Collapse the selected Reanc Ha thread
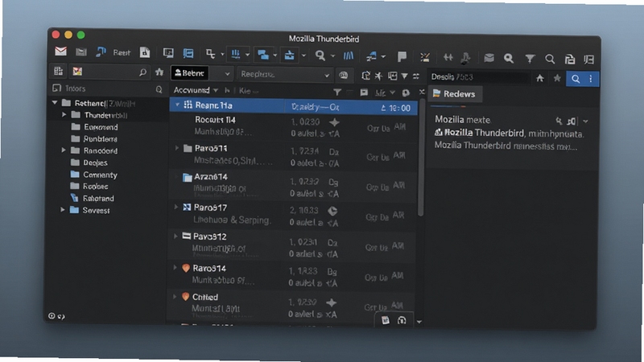The height and width of the screenshot is (362, 644). tap(177, 105)
